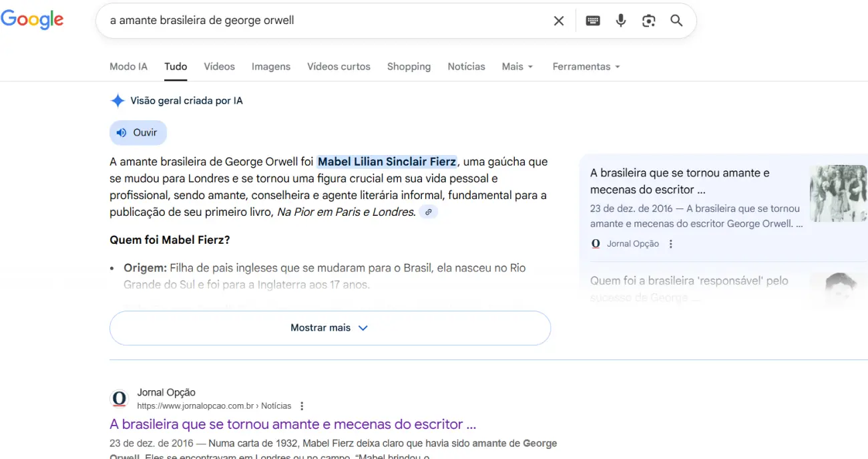
Task: Switch to the Imagens tab
Action: click(x=270, y=66)
